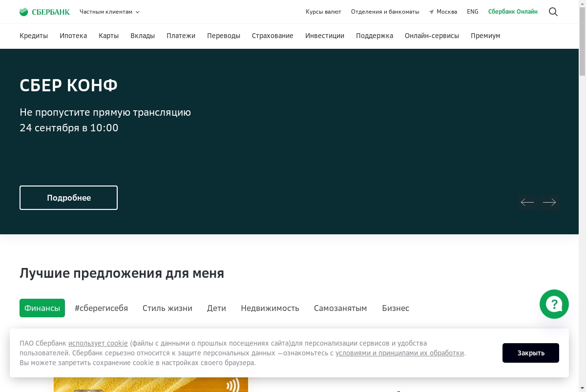The height and width of the screenshot is (392, 586).
Task: Click the Подробнее banner button
Action: [68, 198]
